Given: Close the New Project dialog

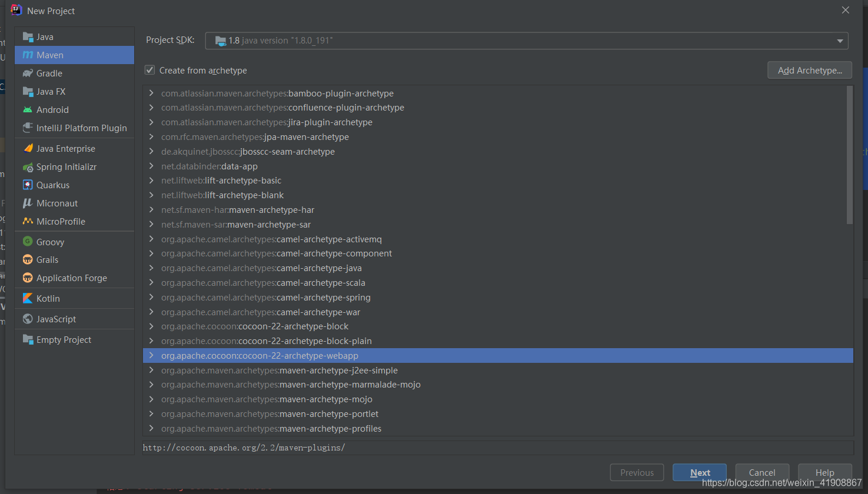Looking at the screenshot, I should [x=846, y=10].
